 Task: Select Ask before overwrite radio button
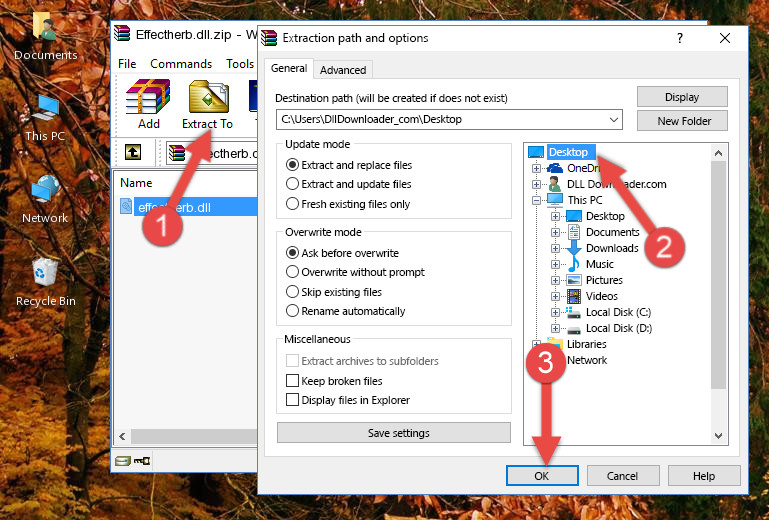pos(292,253)
